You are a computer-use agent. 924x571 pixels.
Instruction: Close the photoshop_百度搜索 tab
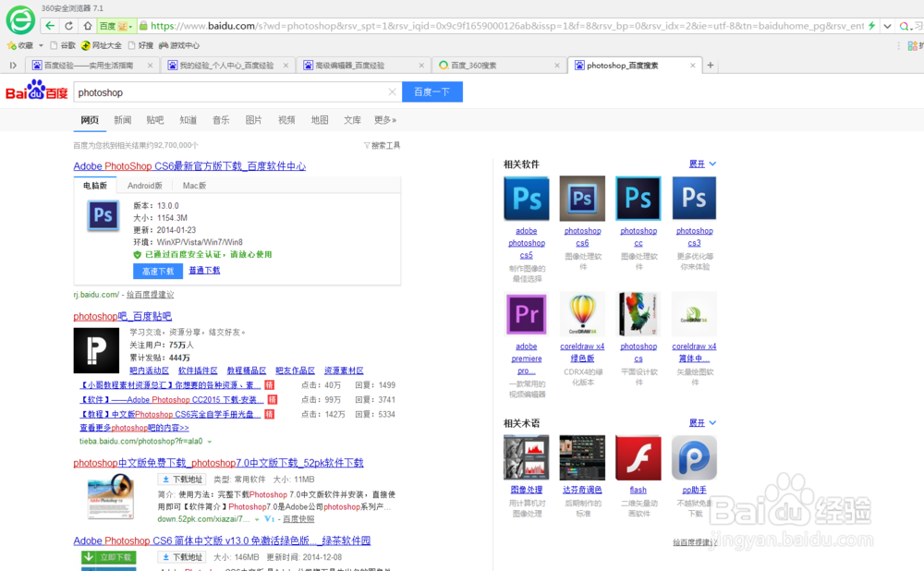pyautogui.click(x=692, y=66)
